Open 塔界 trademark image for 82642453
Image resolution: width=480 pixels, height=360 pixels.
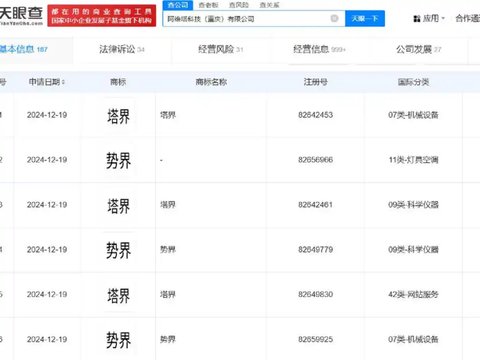[118, 116]
